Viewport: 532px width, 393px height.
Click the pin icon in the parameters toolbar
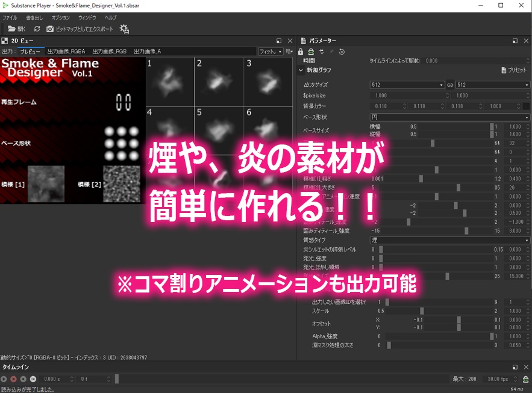pos(331,52)
